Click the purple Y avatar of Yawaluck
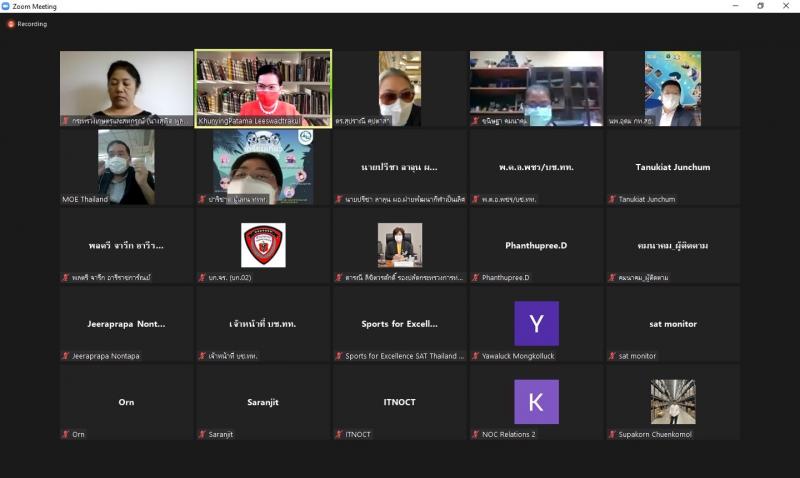The width and height of the screenshot is (800, 478). [x=536, y=323]
